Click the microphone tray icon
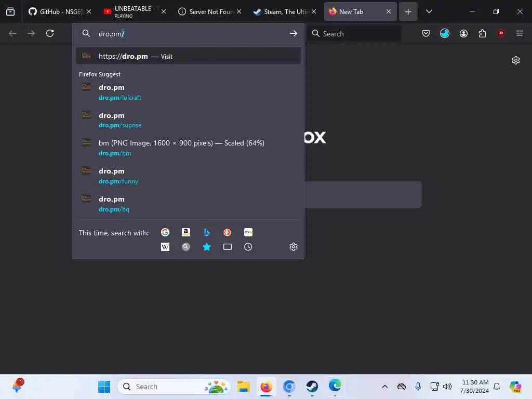The height and width of the screenshot is (399, 532). point(418,387)
